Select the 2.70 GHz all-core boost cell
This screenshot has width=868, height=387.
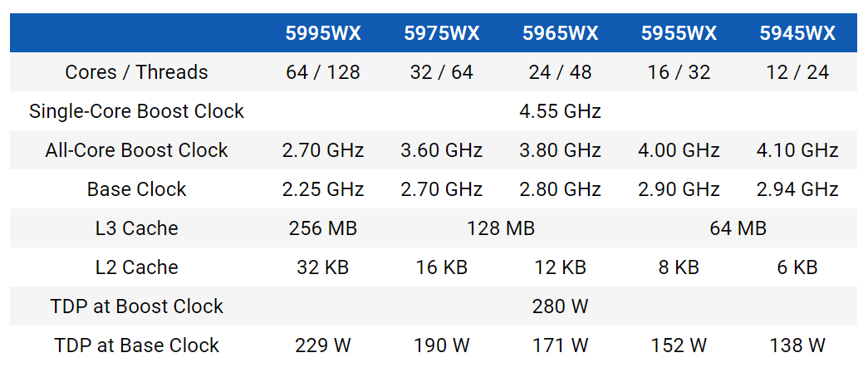pos(323,150)
